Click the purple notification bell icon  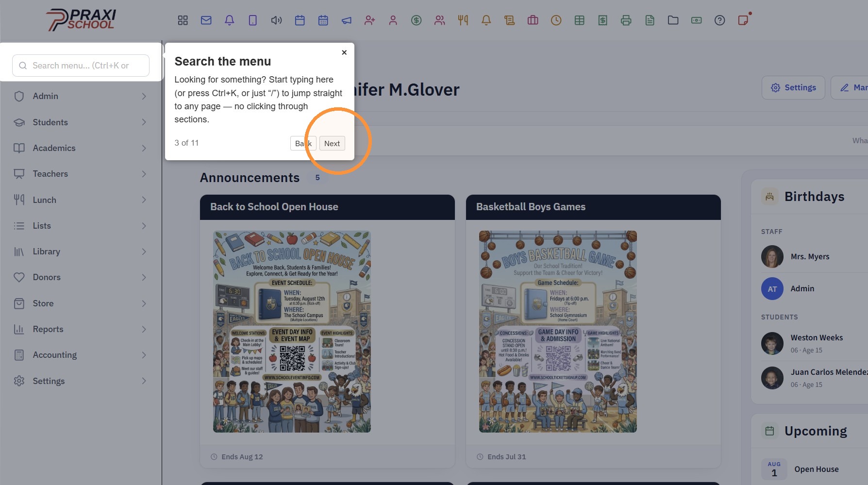[x=230, y=20]
